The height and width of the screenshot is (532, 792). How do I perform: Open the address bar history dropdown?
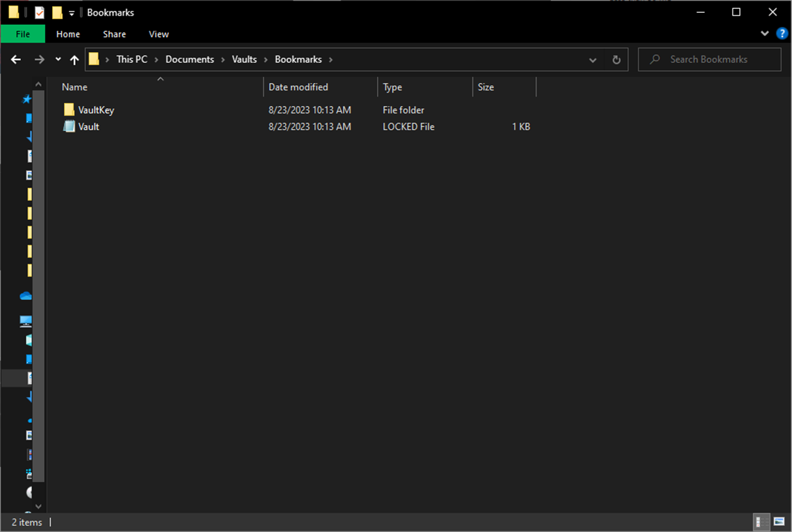tap(593, 59)
